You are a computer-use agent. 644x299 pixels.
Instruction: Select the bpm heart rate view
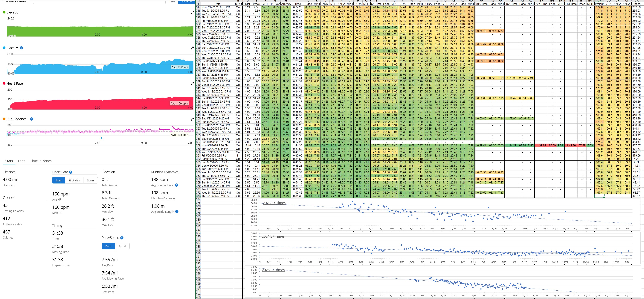(x=59, y=180)
